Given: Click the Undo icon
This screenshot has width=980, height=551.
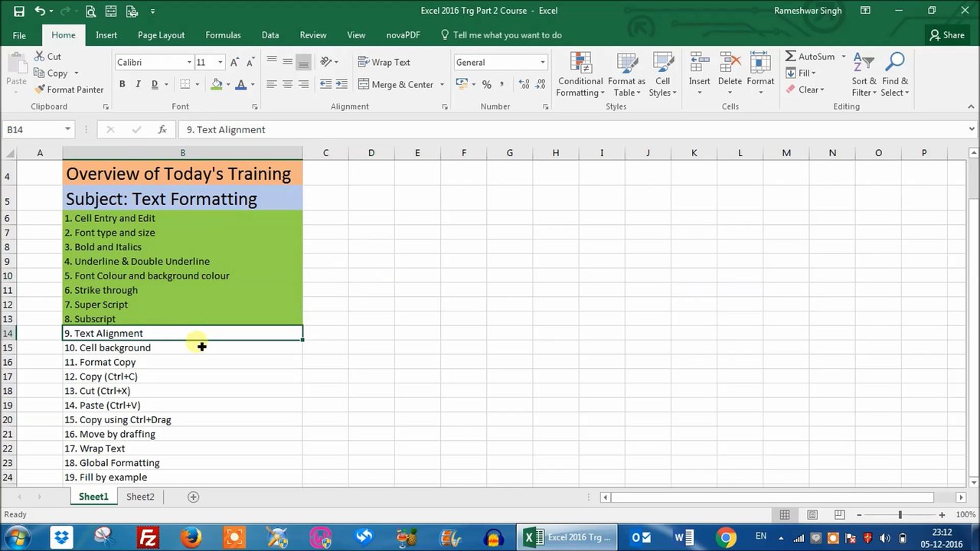Looking at the screenshot, I should coord(40,11).
